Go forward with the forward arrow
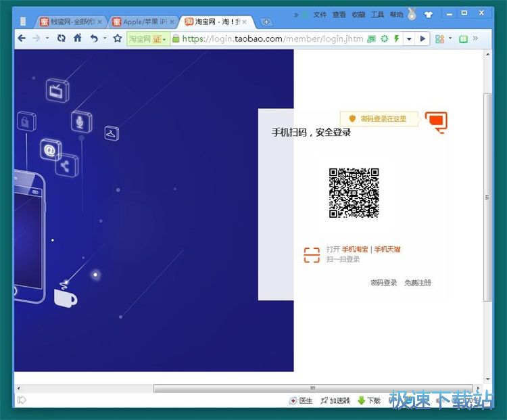Viewport: 507px width, 420px height. pyautogui.click(x=37, y=39)
